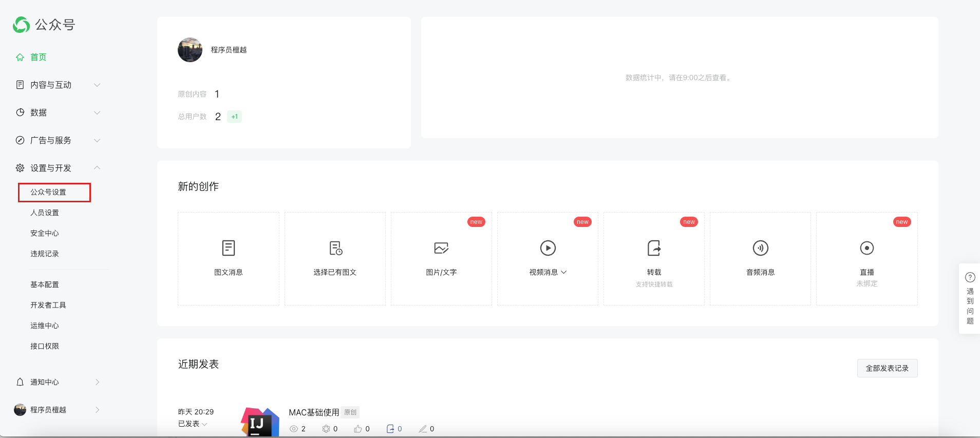Open 人员设置 submenu item
The height and width of the screenshot is (438, 980).
coord(45,213)
